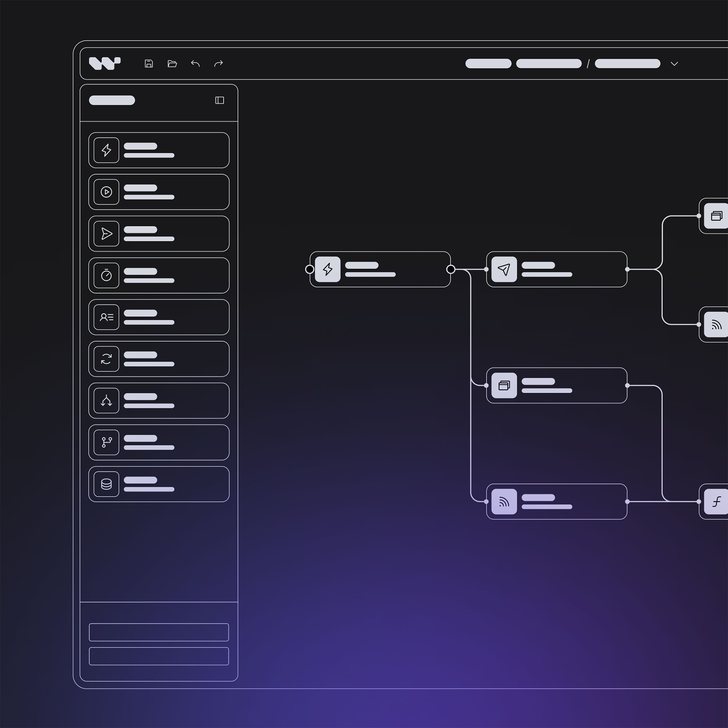
Task: Click the stacked windows node in canvas middle
Action: [x=557, y=385]
